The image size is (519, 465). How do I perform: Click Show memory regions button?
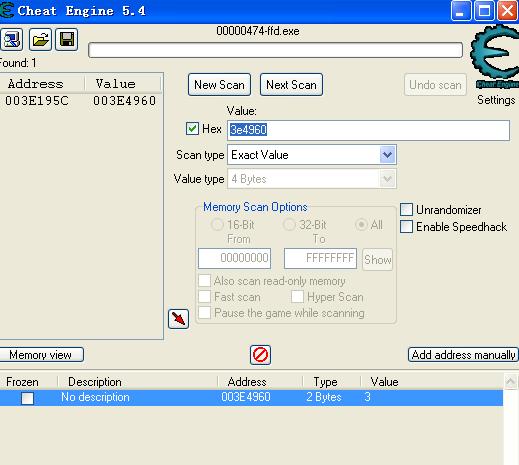coord(378,259)
